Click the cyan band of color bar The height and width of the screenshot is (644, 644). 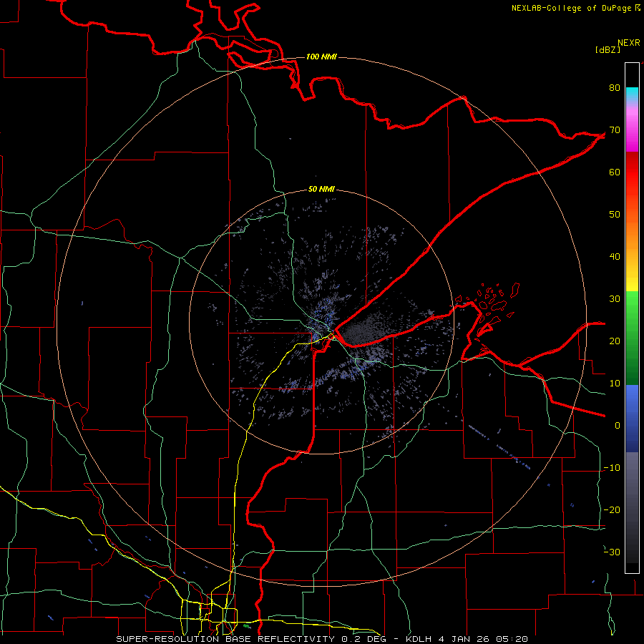point(632,94)
